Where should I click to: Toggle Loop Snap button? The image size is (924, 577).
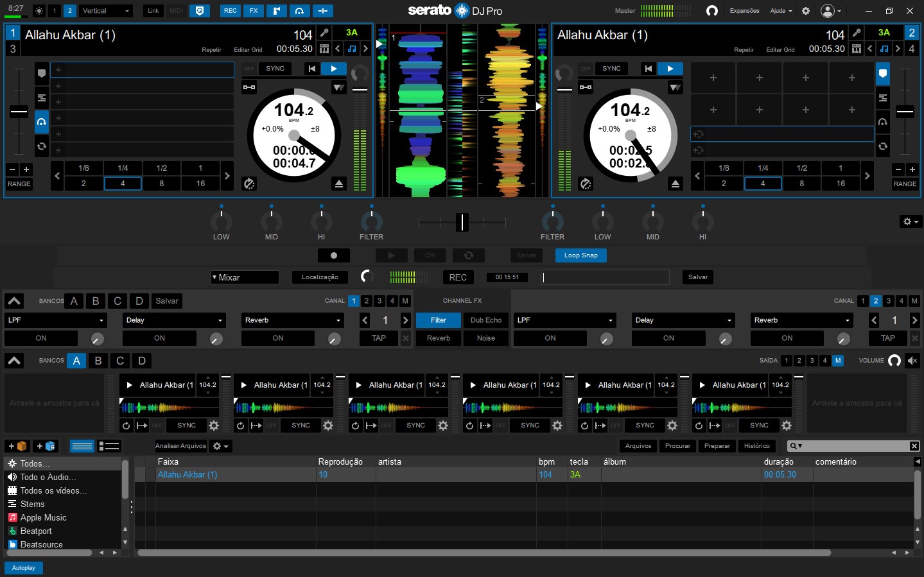580,255
